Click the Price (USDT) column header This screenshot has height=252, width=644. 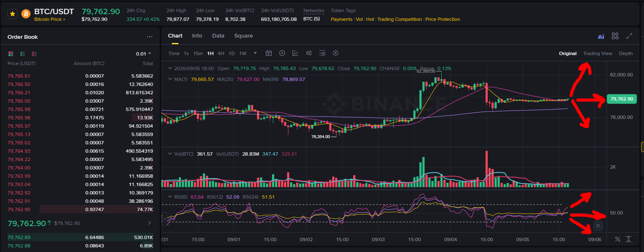click(22, 63)
